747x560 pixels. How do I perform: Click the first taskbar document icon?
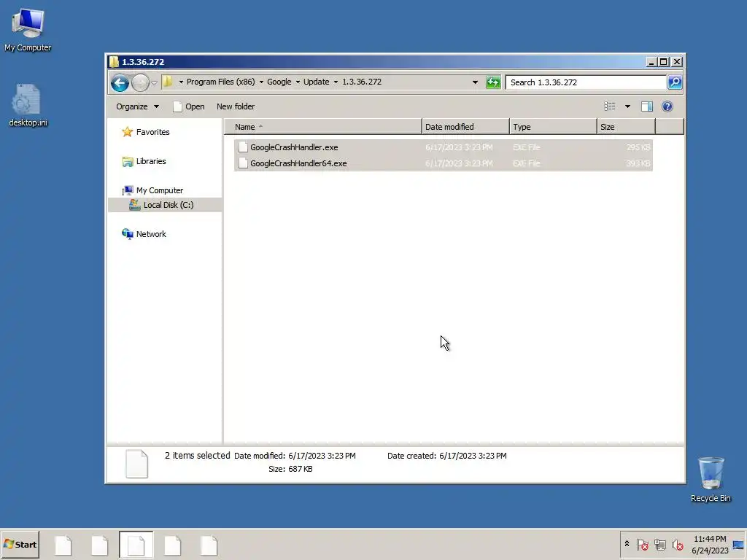click(x=63, y=545)
